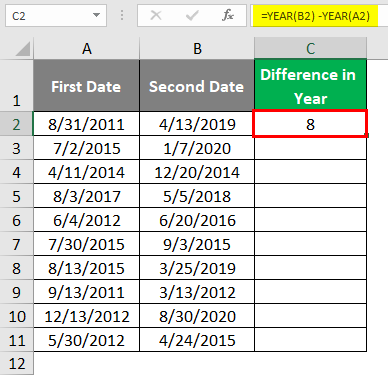Select column B header
The width and height of the screenshot is (388, 375).
point(197,49)
